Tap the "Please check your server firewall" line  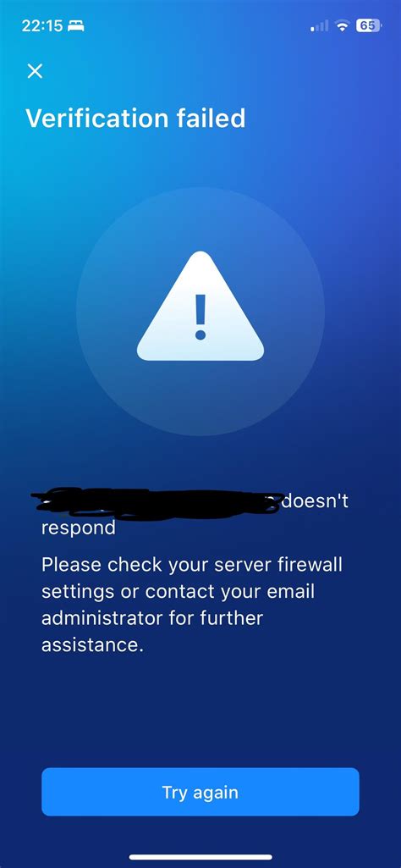[x=192, y=565]
